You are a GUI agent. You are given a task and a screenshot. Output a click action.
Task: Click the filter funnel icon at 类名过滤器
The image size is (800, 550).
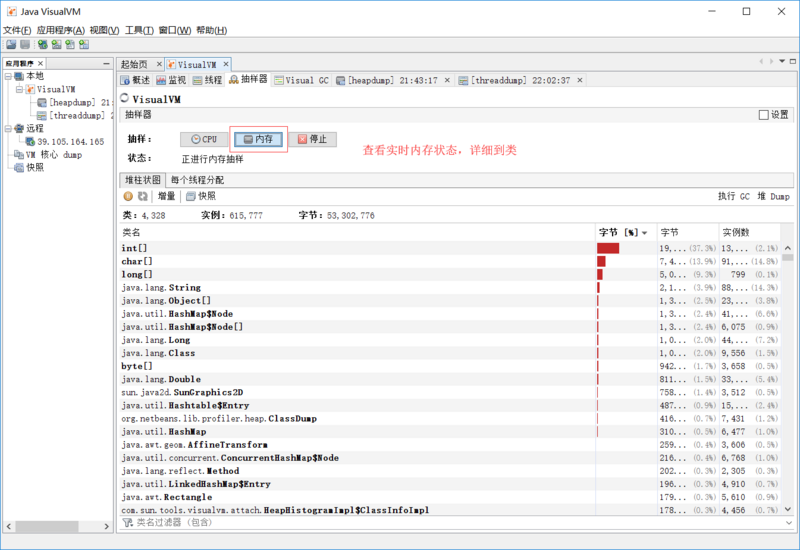coord(128,522)
